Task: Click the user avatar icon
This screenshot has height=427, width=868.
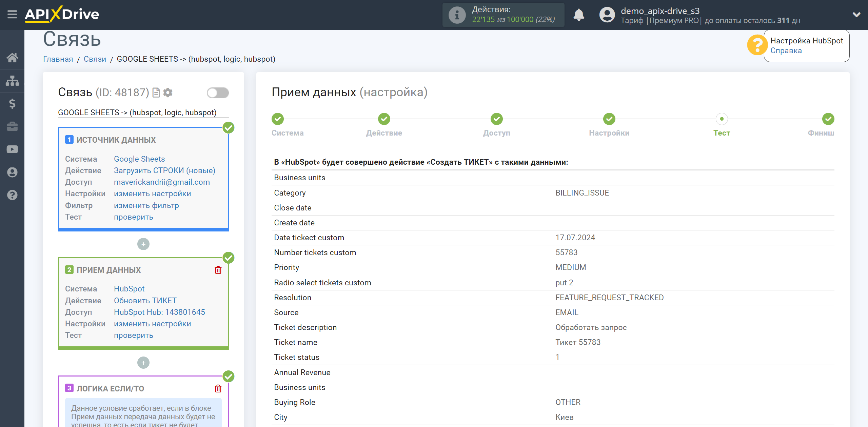Action: [607, 15]
